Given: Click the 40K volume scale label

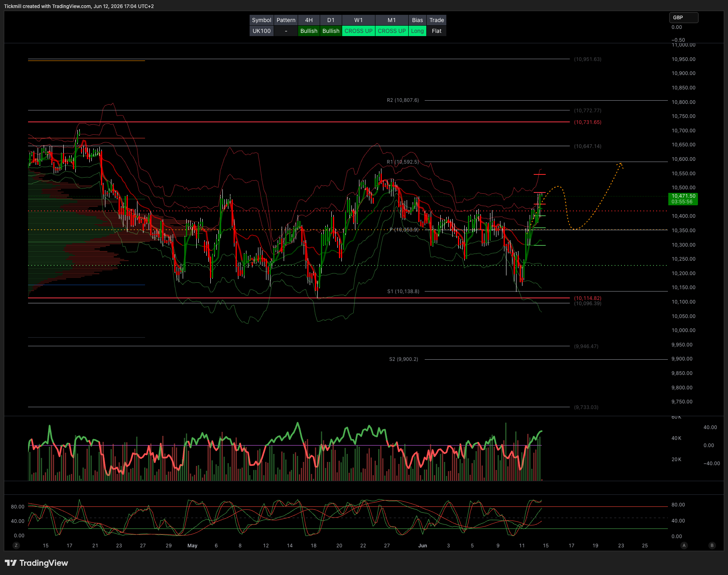Looking at the screenshot, I should (676, 438).
